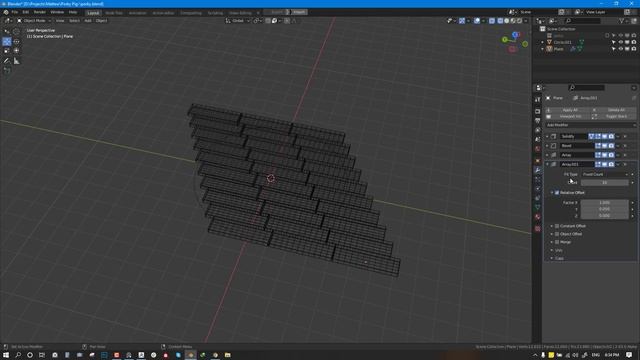Open the Material properties tab
Viewport: 640px width, 360px height.
coord(538,217)
